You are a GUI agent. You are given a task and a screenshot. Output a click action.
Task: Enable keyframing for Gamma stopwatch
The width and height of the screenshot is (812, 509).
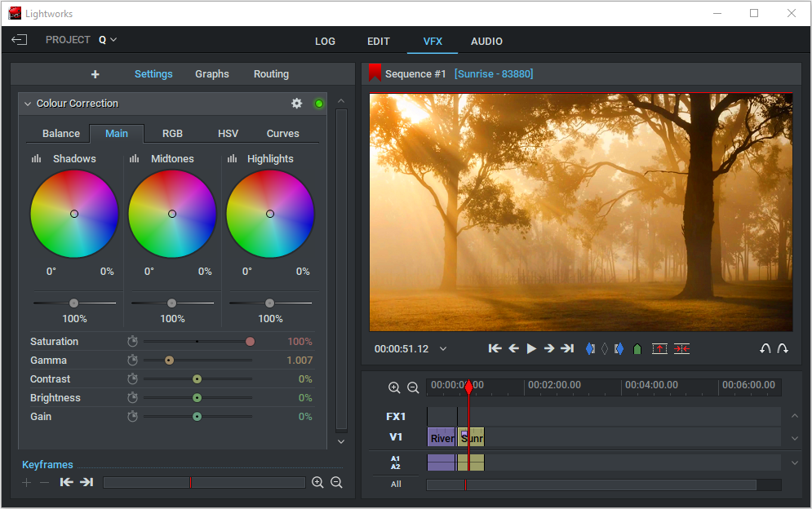132,360
